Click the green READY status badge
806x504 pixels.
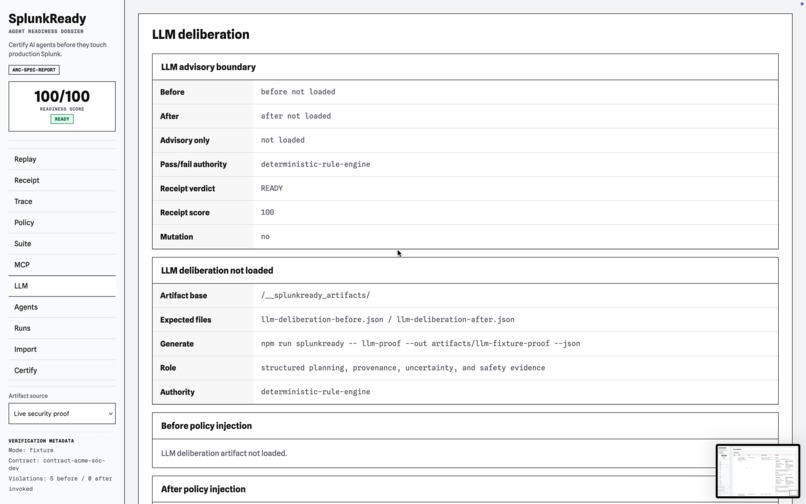(x=62, y=119)
